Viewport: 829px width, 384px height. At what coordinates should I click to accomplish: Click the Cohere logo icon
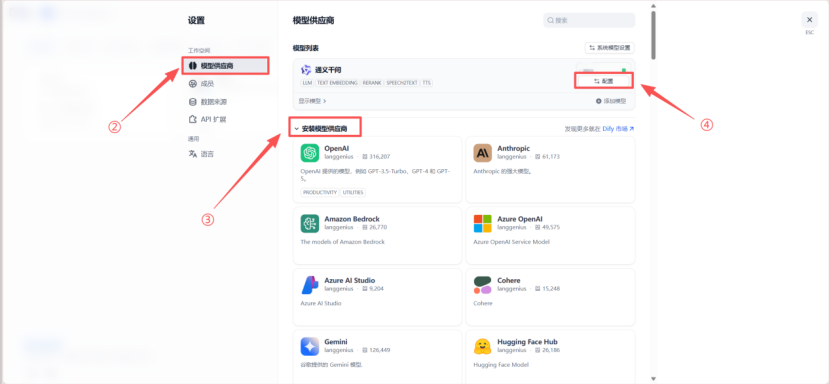(482, 285)
